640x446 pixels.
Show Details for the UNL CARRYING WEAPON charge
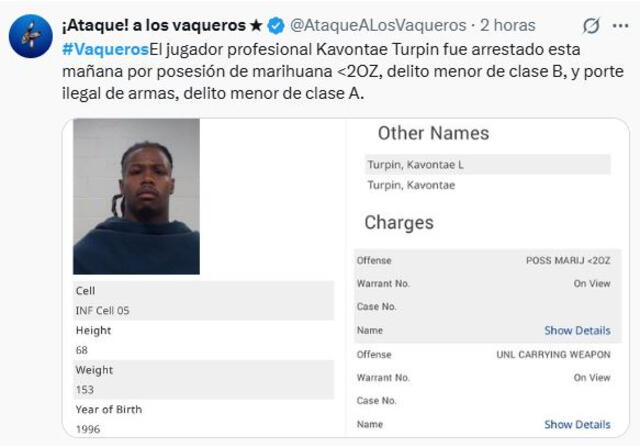577,424
